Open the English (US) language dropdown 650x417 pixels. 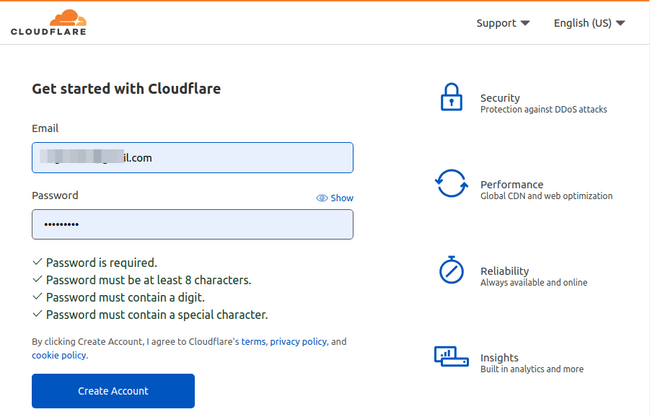click(589, 23)
